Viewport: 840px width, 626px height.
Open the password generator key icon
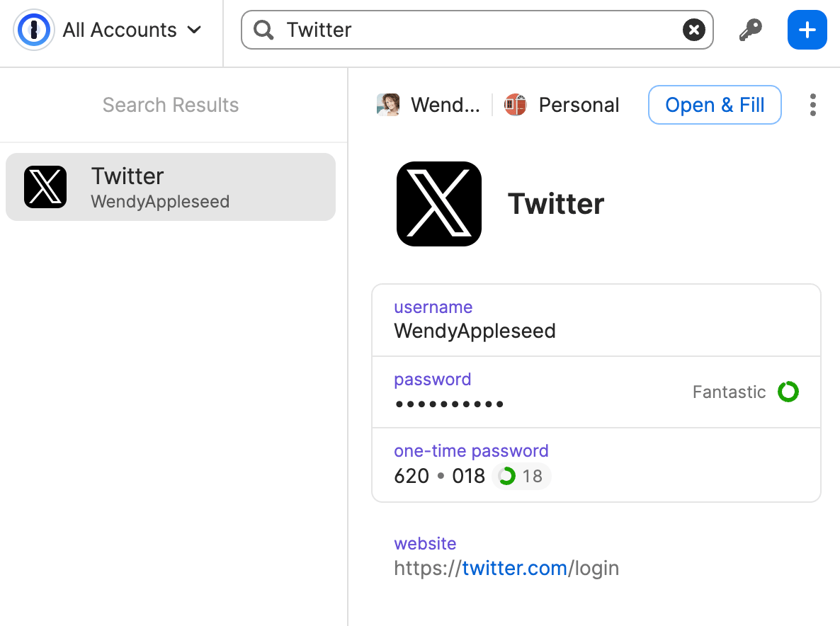pos(750,30)
